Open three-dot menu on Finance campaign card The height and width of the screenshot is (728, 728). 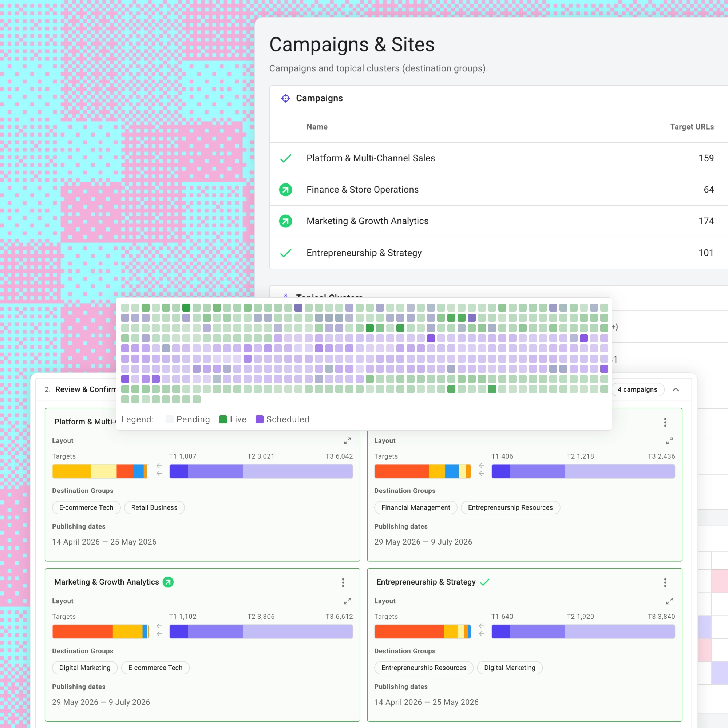click(665, 422)
